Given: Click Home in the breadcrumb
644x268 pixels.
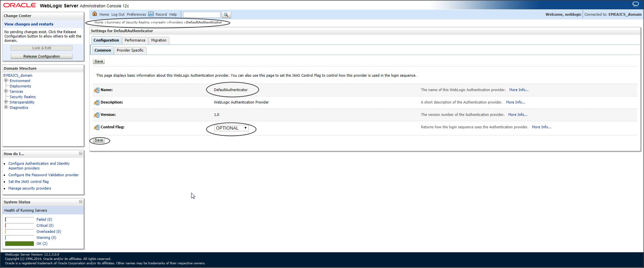Looking at the screenshot, I should [99, 22].
